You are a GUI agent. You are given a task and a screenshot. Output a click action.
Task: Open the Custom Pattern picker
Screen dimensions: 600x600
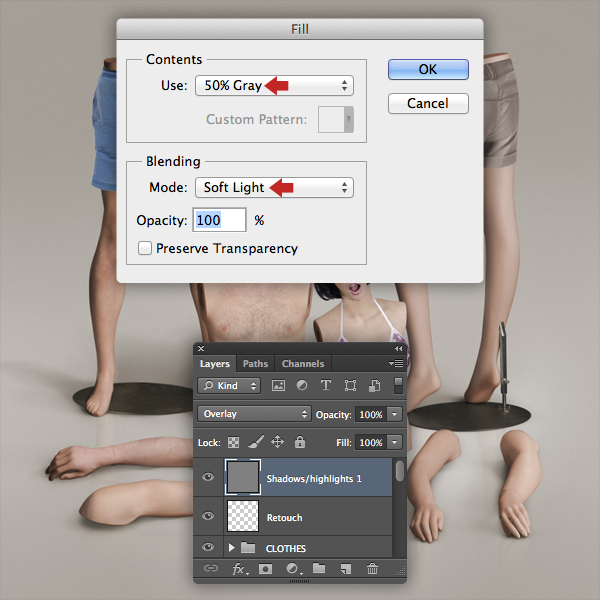point(336,119)
